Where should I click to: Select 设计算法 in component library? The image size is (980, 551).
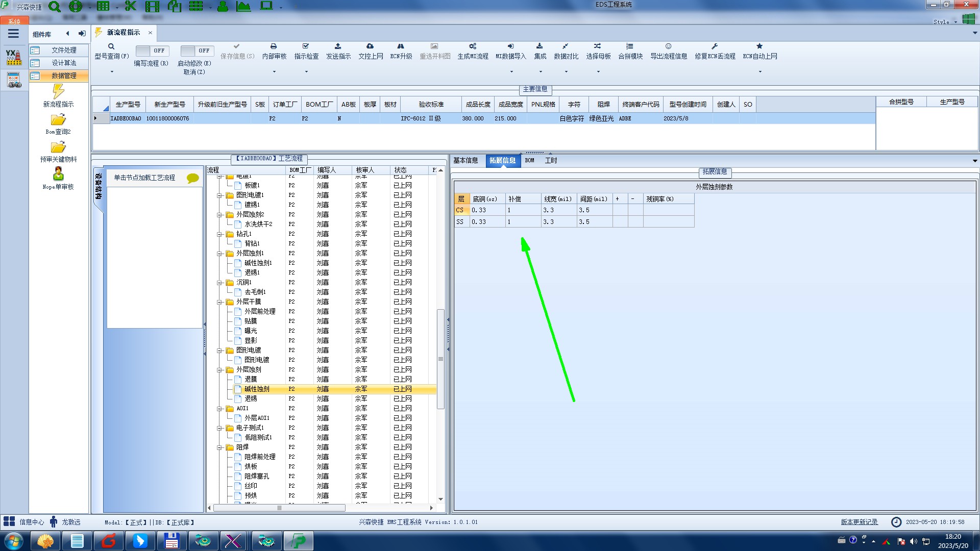pos(64,63)
